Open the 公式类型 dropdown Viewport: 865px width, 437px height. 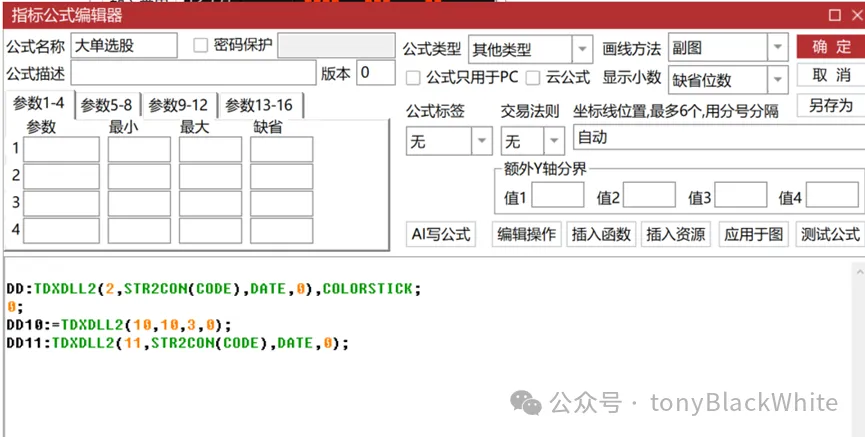coord(582,49)
